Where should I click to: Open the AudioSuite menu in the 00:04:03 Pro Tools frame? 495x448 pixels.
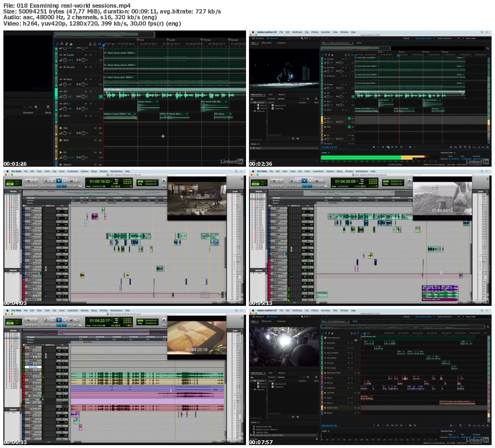73,172
